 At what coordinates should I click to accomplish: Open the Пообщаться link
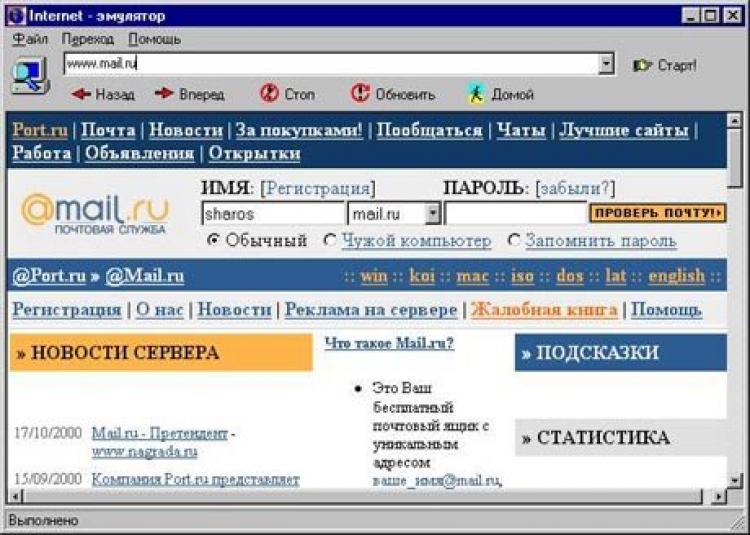(430, 130)
